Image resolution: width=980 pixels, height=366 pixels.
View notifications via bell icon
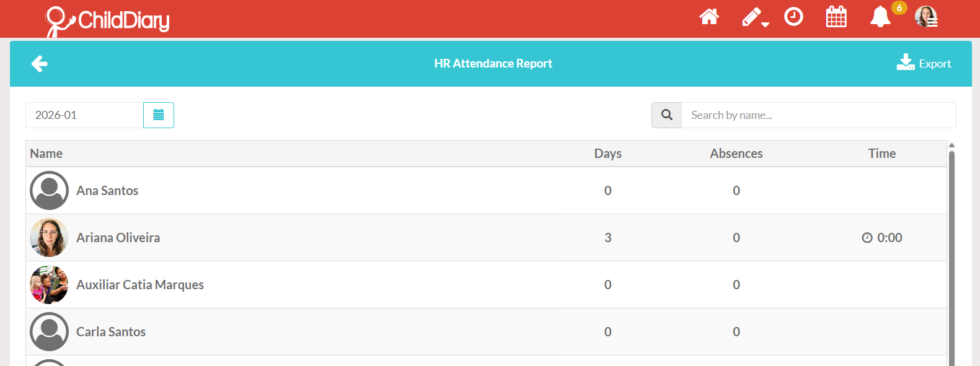[880, 17]
